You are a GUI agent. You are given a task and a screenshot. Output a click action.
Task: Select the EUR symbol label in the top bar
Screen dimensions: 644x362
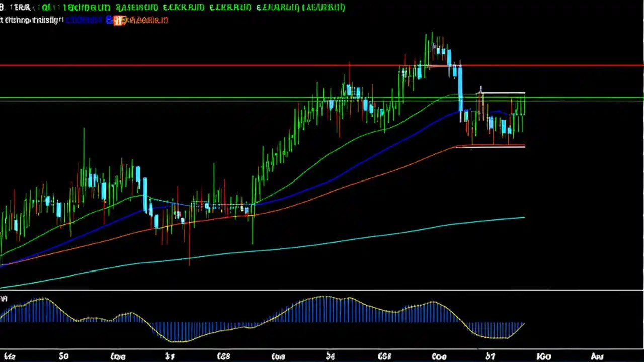tap(21, 7)
